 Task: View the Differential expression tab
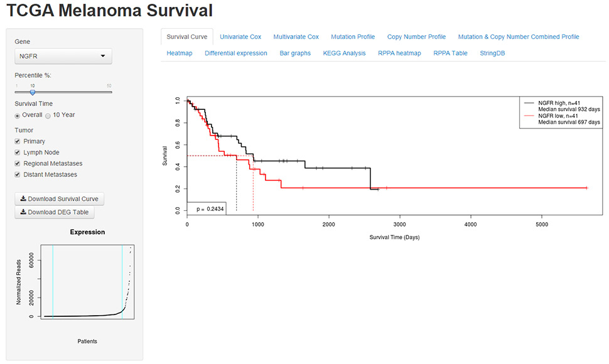pyautogui.click(x=235, y=53)
